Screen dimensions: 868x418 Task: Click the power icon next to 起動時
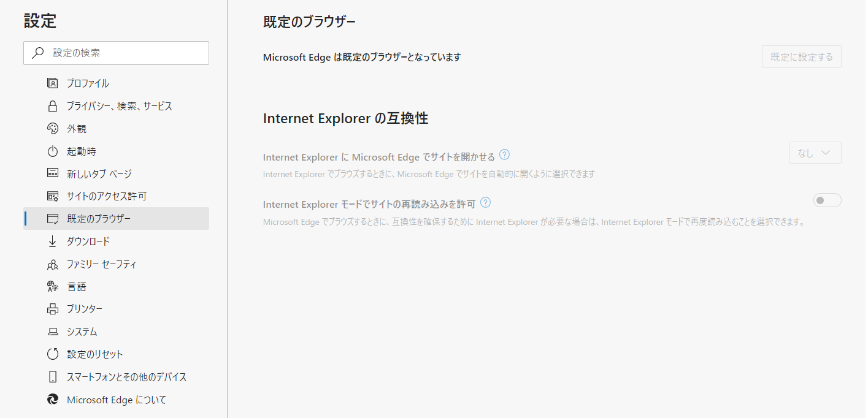tap(53, 151)
